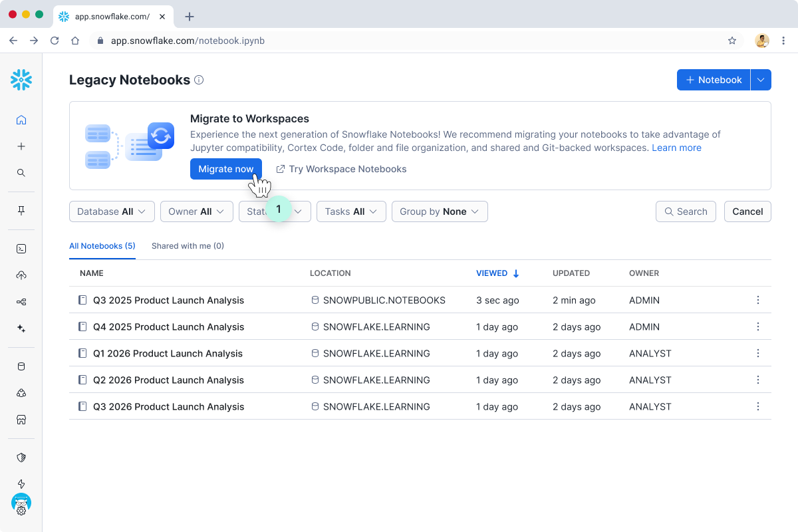Open the pipeline nodes icon in sidebar

[x=21, y=302]
